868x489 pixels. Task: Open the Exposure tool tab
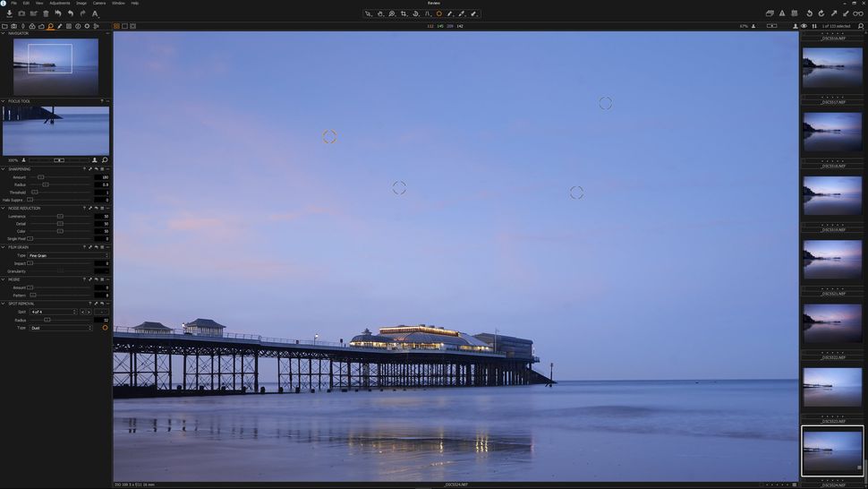click(x=41, y=26)
